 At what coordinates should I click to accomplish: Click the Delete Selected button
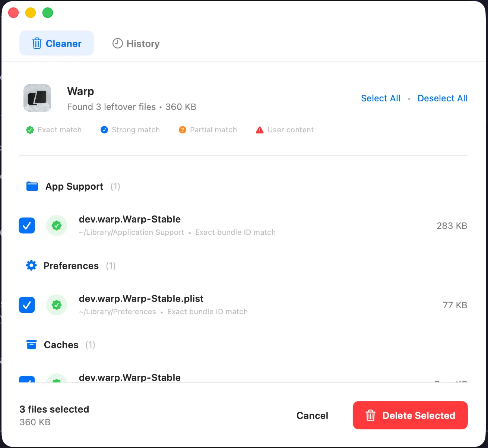tap(410, 415)
